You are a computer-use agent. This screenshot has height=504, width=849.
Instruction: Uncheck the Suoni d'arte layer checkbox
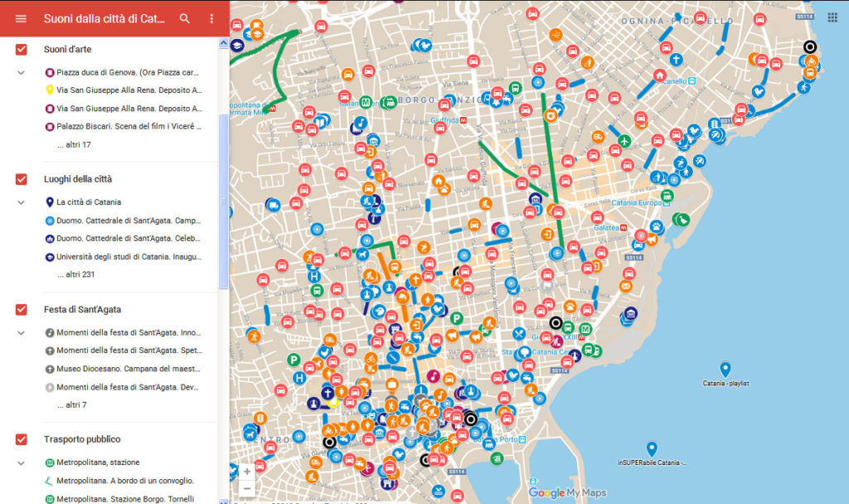pos(22,50)
